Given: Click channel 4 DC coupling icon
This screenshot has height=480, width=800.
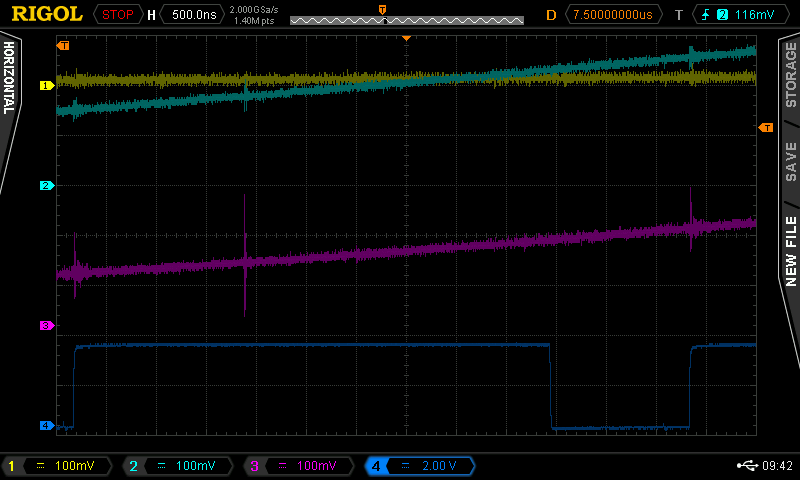Looking at the screenshot, I should point(405,466).
